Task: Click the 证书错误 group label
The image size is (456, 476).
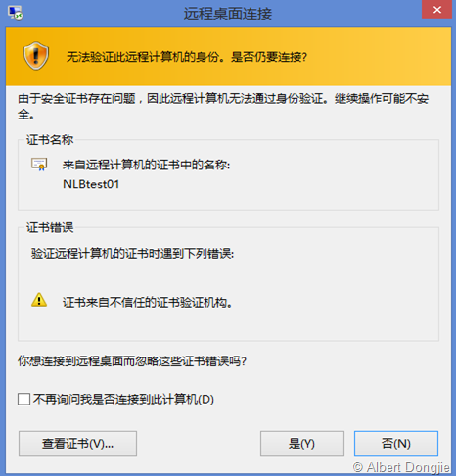Action: 50,227
